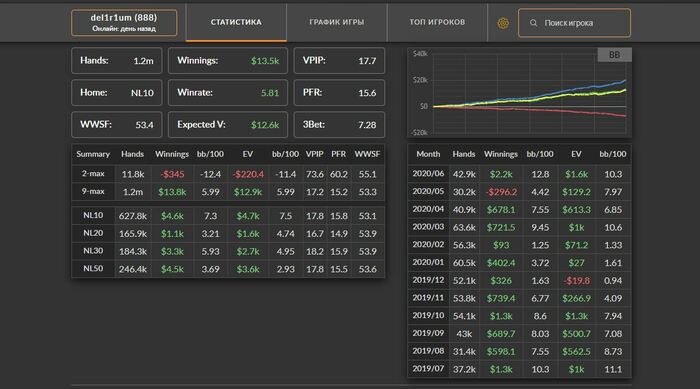Focus the Поиск игрока search field
Screen dimensions: 700x389
tap(574, 23)
